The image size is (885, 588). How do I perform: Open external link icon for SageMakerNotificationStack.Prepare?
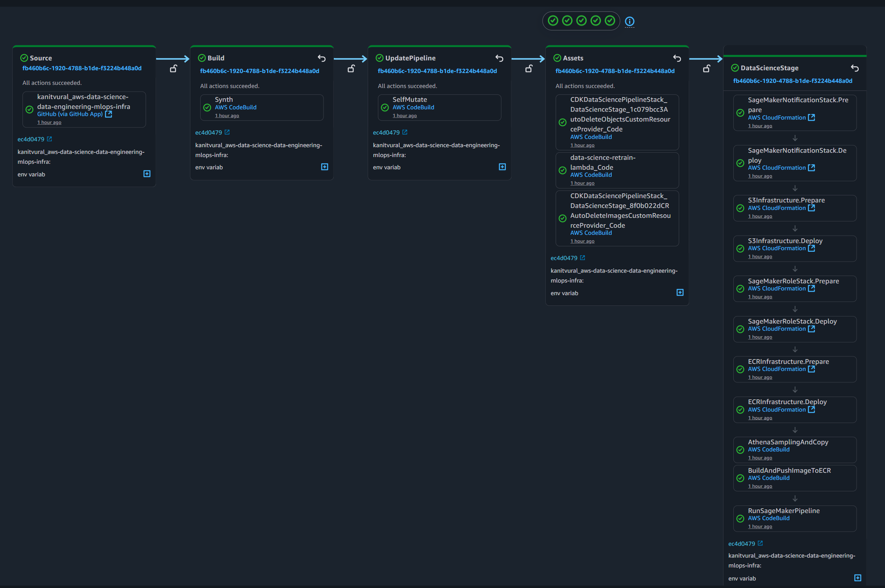tap(812, 118)
